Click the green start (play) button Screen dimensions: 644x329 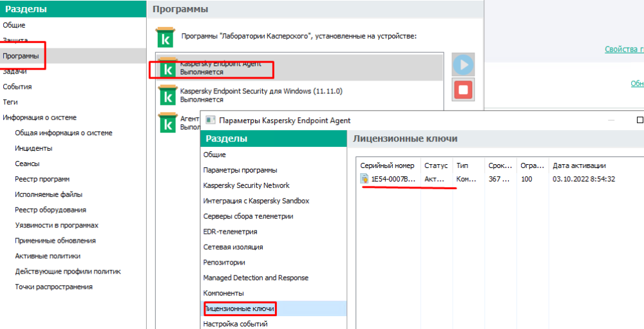point(463,64)
